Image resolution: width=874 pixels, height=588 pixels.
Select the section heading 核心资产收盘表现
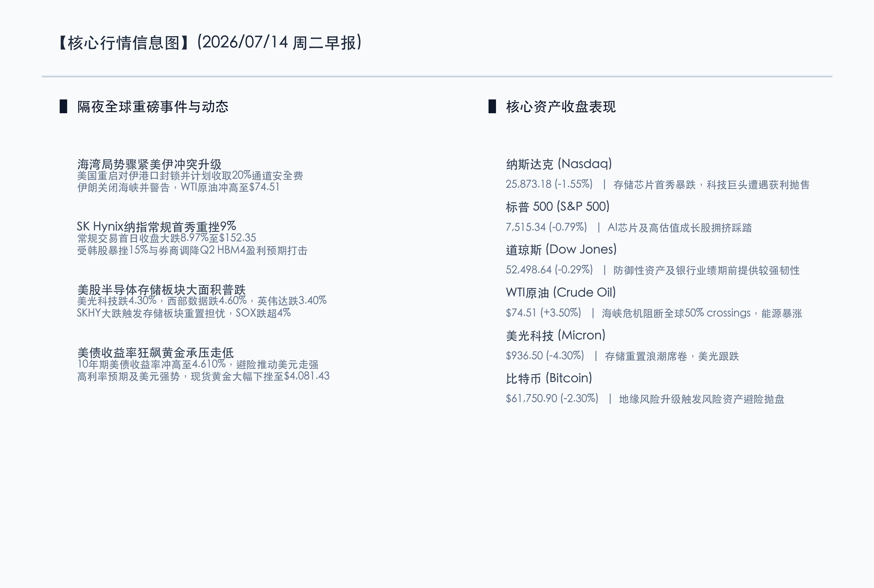(561, 107)
